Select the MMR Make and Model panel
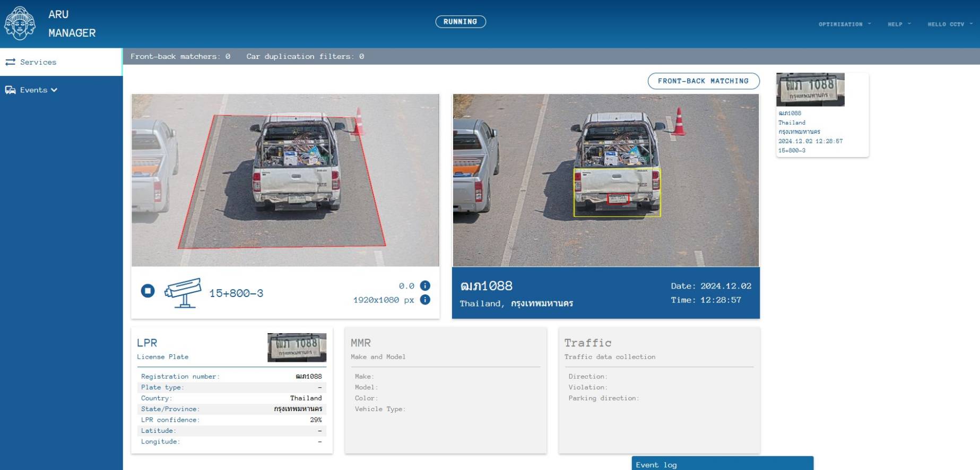The image size is (980, 470). tap(445, 390)
